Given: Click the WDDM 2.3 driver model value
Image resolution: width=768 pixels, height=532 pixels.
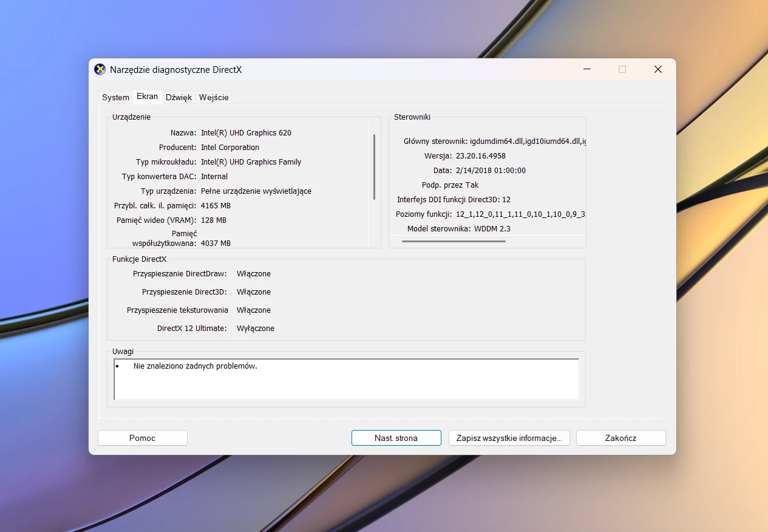Looking at the screenshot, I should click(x=493, y=229).
